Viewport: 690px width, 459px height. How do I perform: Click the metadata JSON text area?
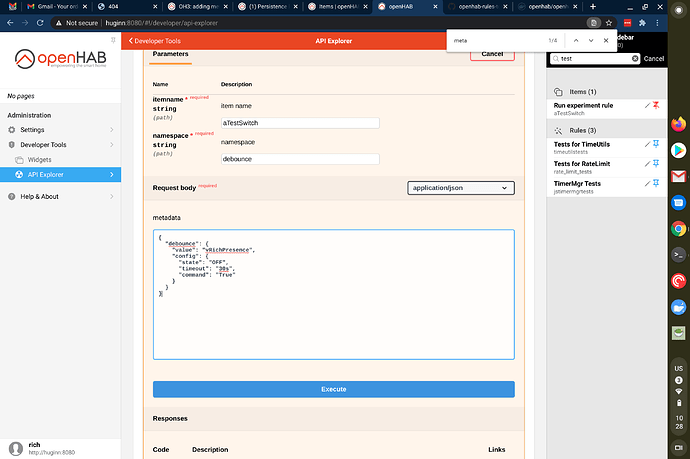click(334, 294)
